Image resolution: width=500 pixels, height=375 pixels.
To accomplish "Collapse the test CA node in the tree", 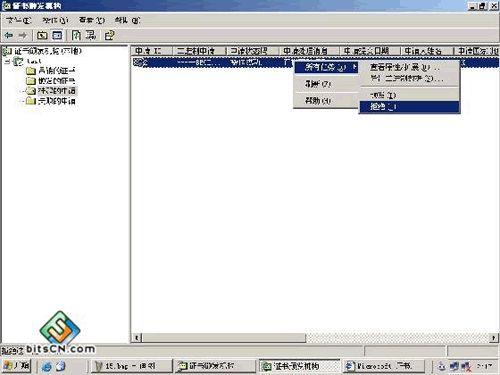I will 7,61.
